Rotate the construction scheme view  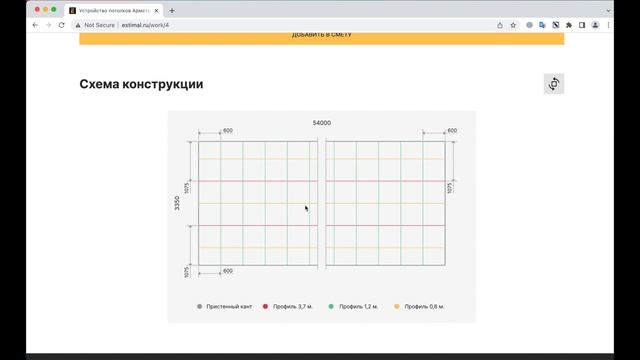tap(553, 84)
